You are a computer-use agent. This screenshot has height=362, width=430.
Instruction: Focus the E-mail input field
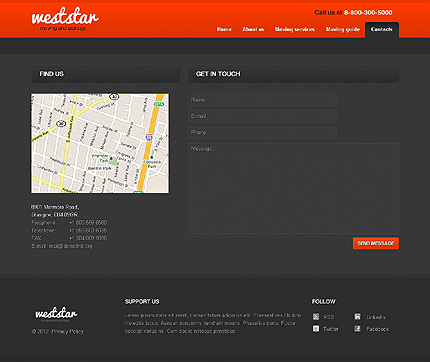tap(262, 116)
